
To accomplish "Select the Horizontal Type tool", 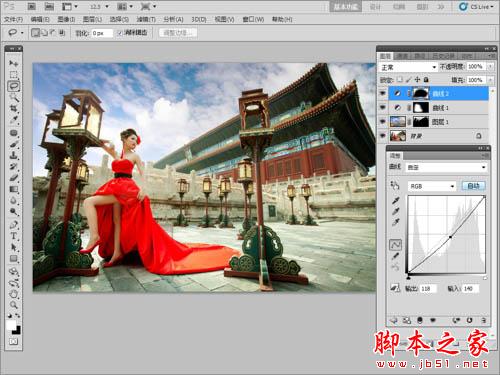I will [x=13, y=236].
